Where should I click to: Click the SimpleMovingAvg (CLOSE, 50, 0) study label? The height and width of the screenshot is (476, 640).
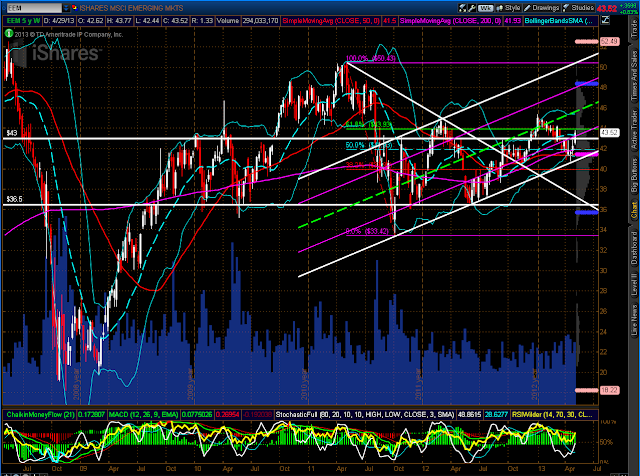[331, 20]
